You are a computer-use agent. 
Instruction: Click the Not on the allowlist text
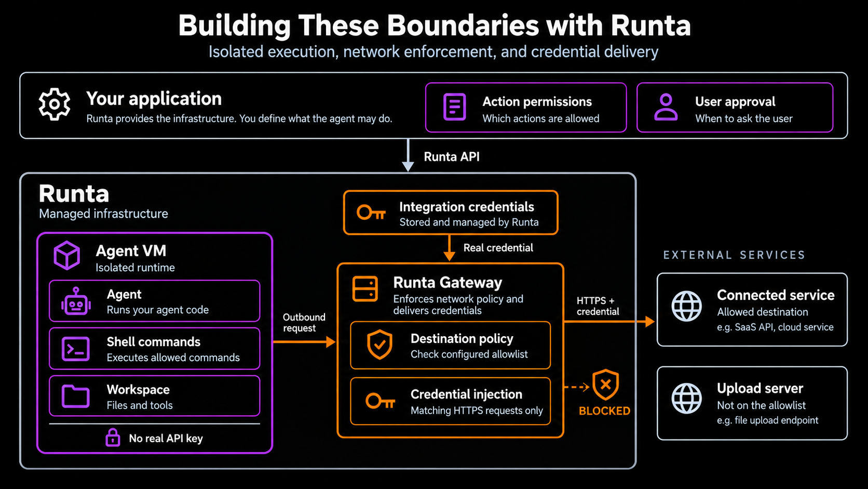pos(761,405)
